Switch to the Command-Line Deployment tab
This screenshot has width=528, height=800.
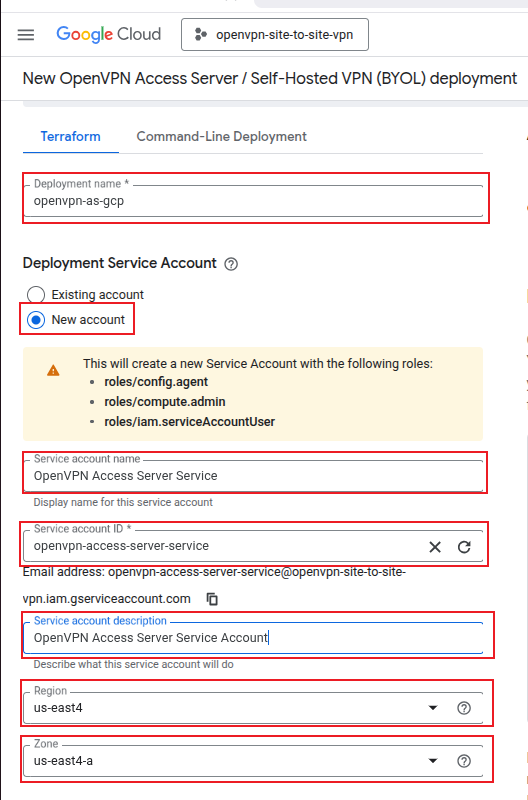point(221,136)
